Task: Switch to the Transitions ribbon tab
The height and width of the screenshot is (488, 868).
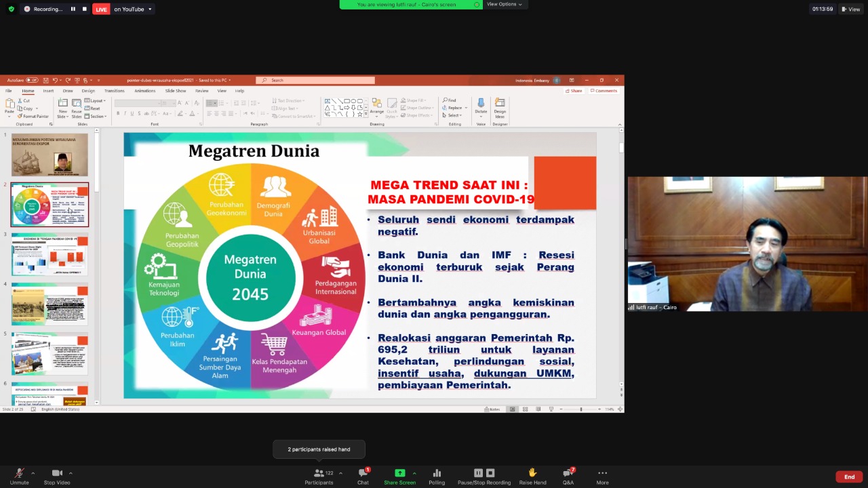Action: [114, 90]
